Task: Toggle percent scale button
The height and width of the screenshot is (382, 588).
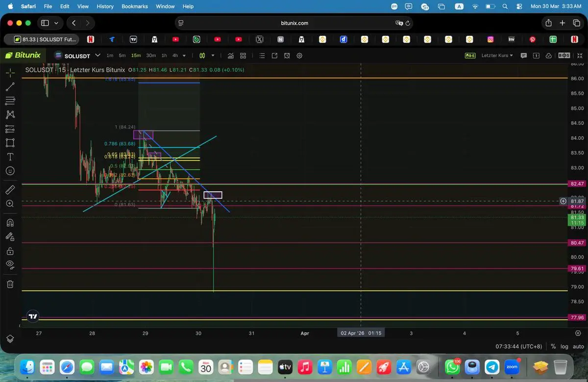Action: [x=553, y=346]
